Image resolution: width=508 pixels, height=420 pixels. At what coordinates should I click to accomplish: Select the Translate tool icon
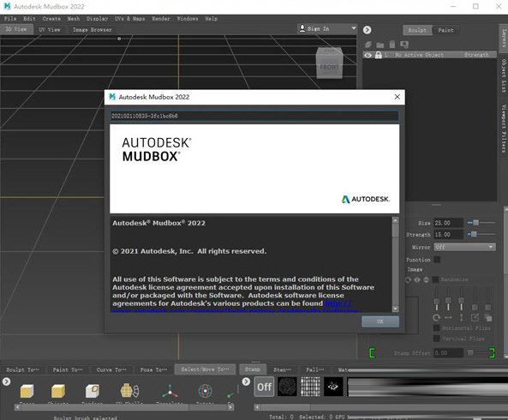(x=170, y=391)
